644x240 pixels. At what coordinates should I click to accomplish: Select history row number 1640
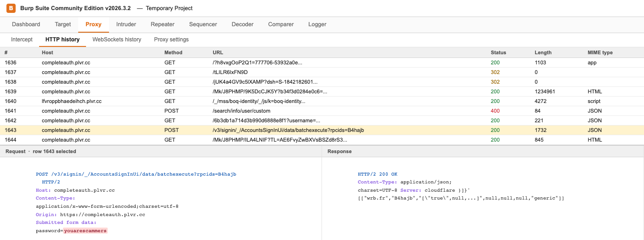click(322, 101)
